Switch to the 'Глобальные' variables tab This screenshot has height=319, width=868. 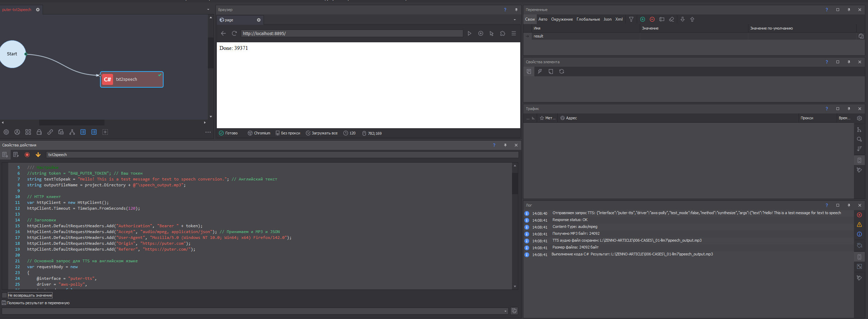point(588,19)
